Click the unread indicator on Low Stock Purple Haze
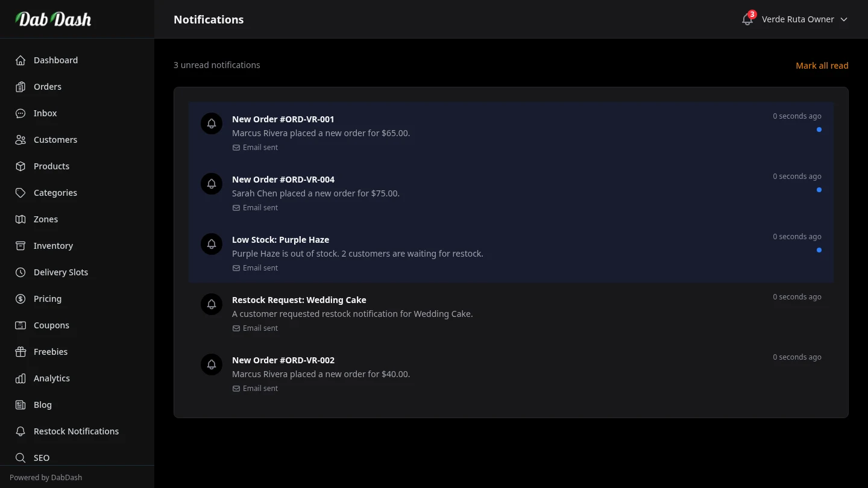 tap(819, 250)
